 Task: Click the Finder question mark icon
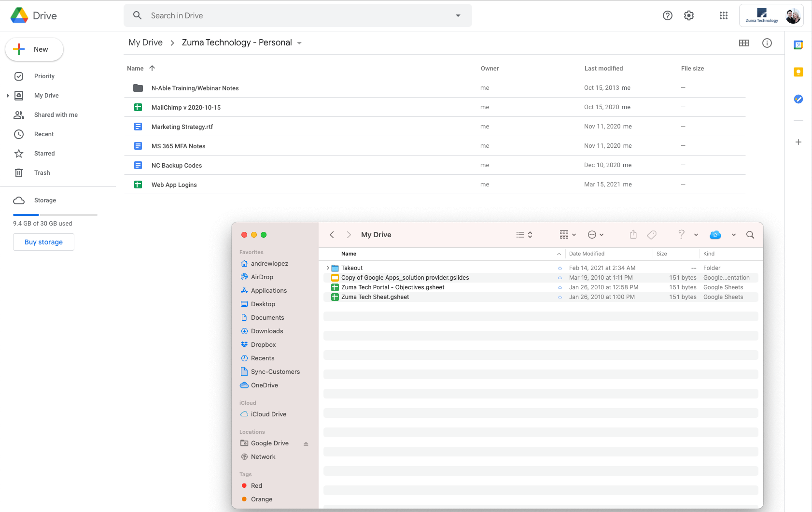681,234
